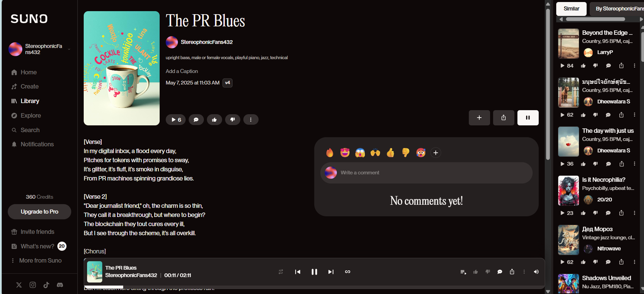This screenshot has width=644, height=294.
Task: Open options menu for Beyond the Edge
Action: [x=635, y=66]
